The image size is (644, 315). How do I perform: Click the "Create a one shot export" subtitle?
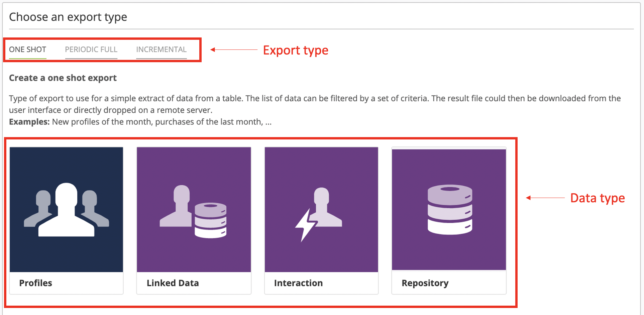point(63,78)
